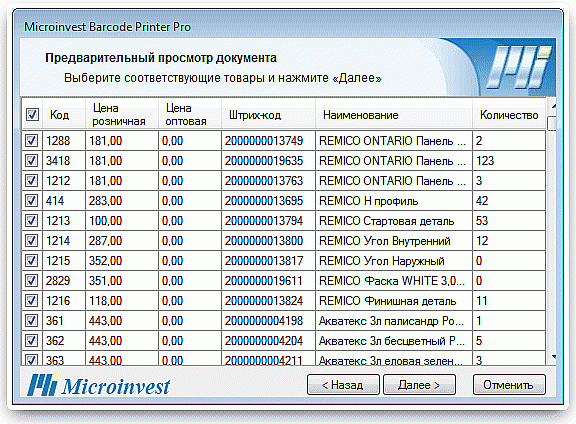Uncheck the row with code 1212
576x424 pixels.
[31, 180]
